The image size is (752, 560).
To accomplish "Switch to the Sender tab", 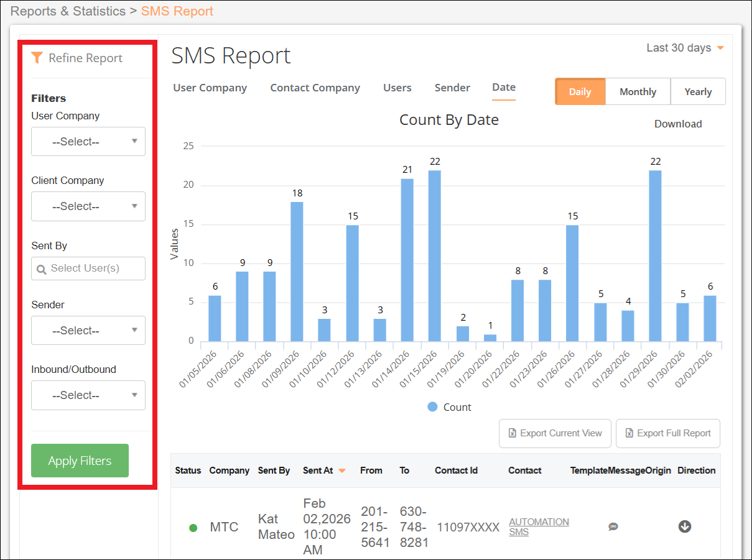I will 452,88.
